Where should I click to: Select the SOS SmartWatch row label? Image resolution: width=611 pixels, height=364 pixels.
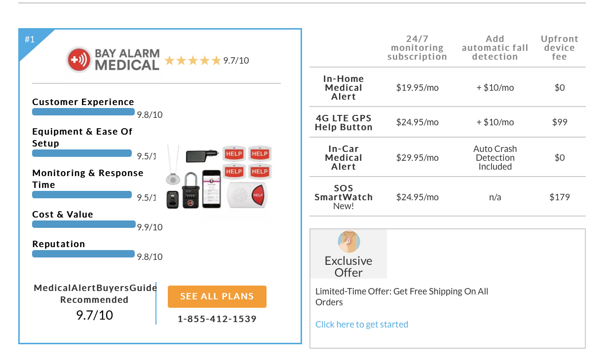tap(344, 197)
